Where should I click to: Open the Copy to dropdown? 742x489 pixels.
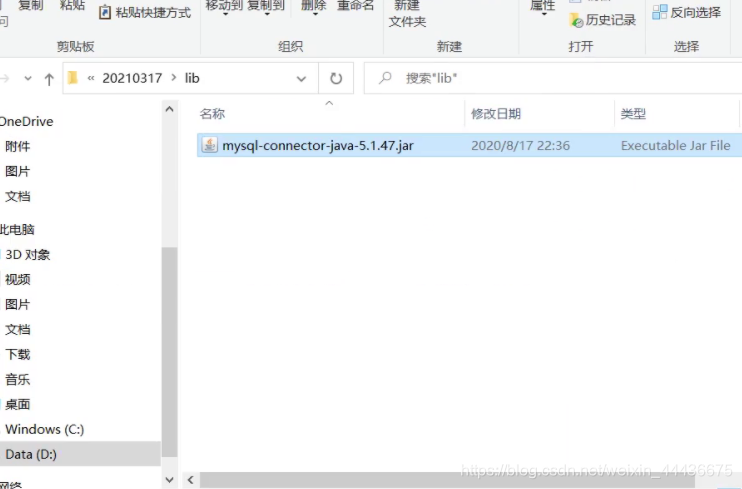[266, 8]
